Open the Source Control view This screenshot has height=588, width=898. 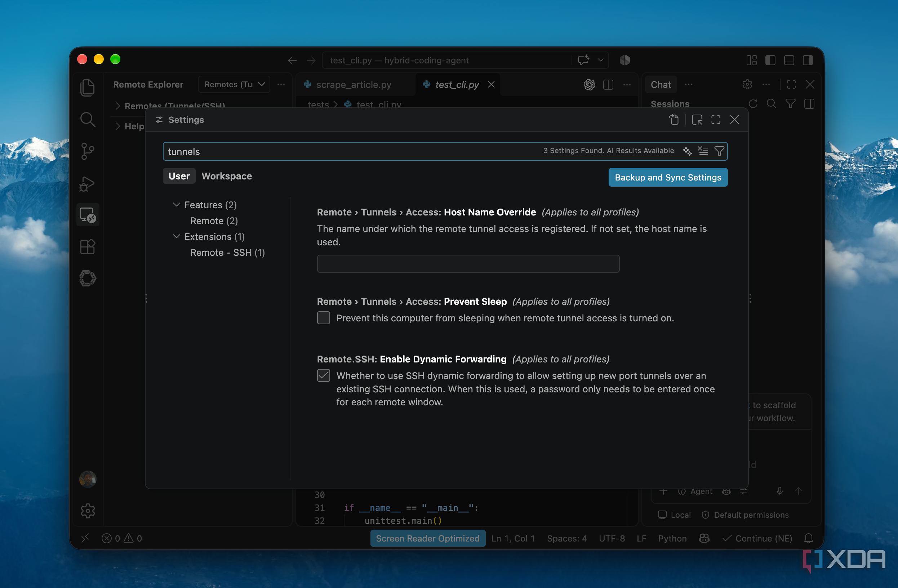88,151
